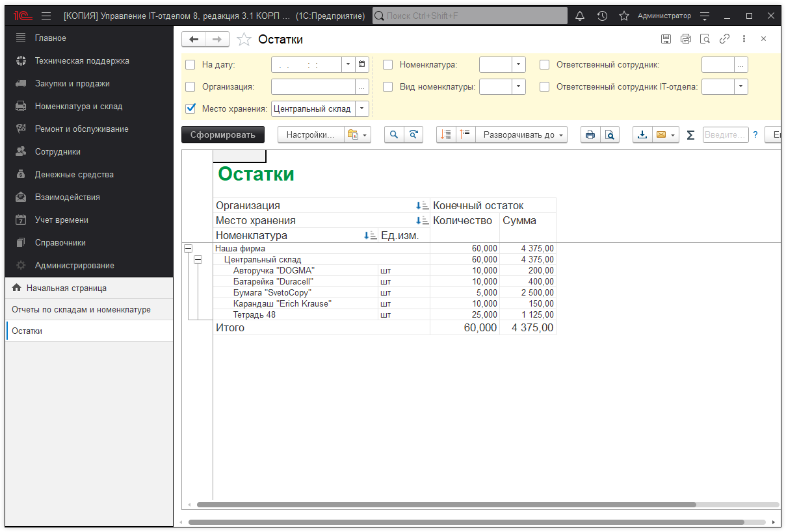
Task: Switch to "Отчеты по складам и номенклатуре" tab
Action: point(81,309)
